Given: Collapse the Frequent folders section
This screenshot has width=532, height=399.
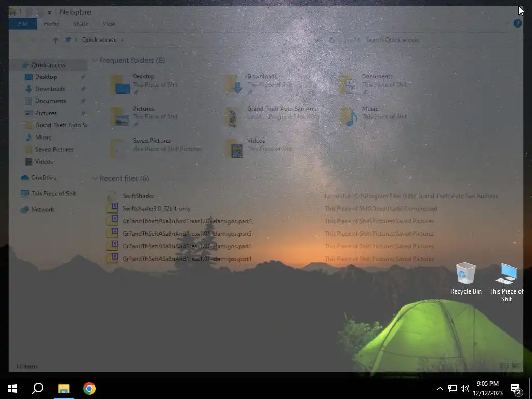Looking at the screenshot, I should (95, 60).
